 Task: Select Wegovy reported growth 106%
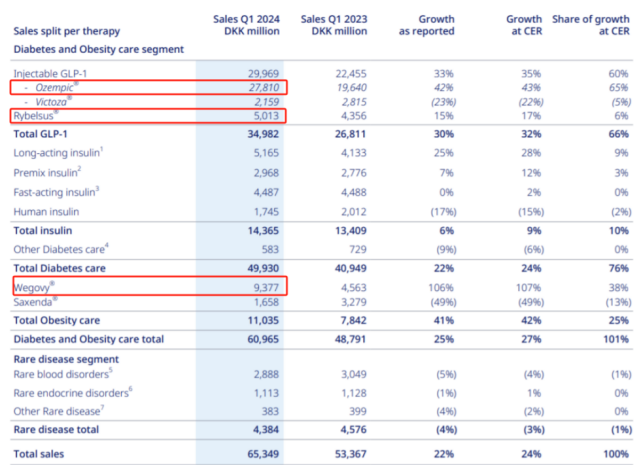pyautogui.click(x=441, y=288)
